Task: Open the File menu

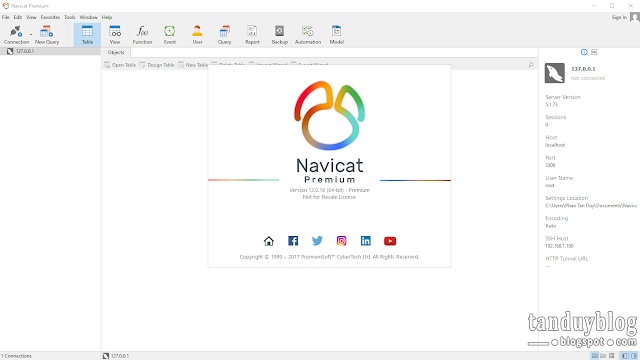Action: (6, 17)
